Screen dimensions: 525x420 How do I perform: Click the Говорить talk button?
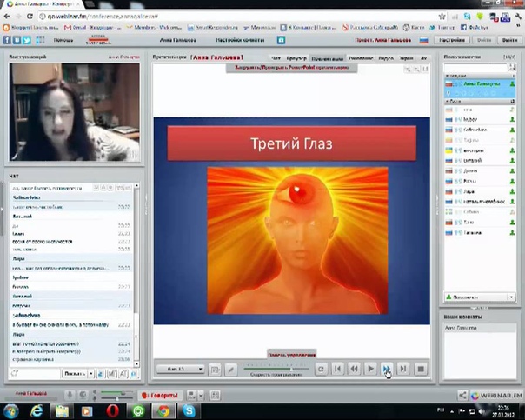pyautogui.click(x=160, y=396)
